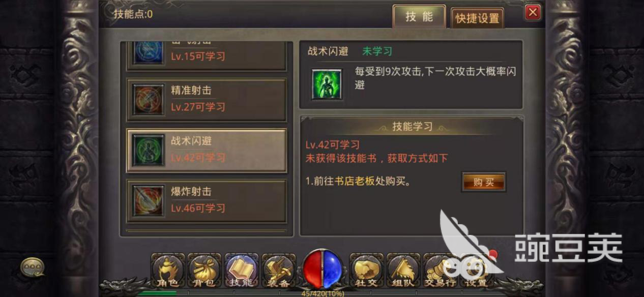Select the Lv.15 skill entry
This screenshot has height=297, width=644.
(x=207, y=55)
